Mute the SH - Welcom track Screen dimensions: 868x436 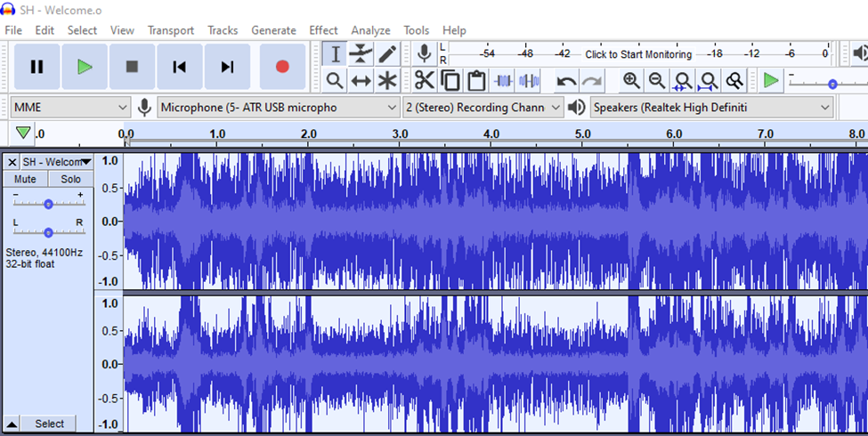[25, 179]
